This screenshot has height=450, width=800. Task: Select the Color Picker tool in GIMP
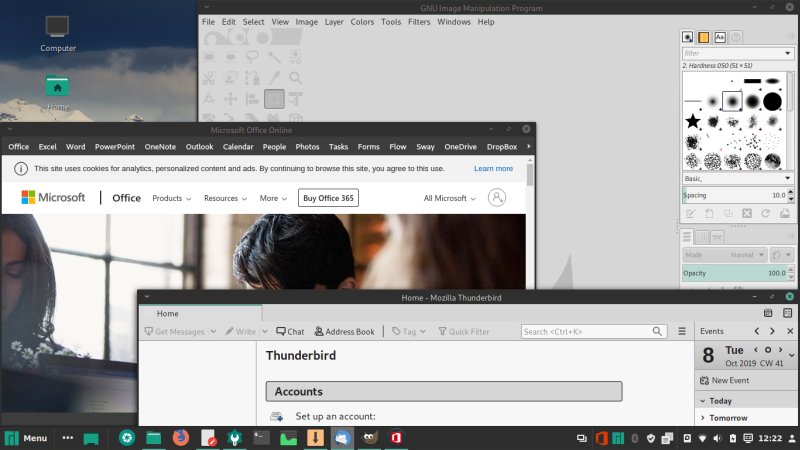(274, 78)
